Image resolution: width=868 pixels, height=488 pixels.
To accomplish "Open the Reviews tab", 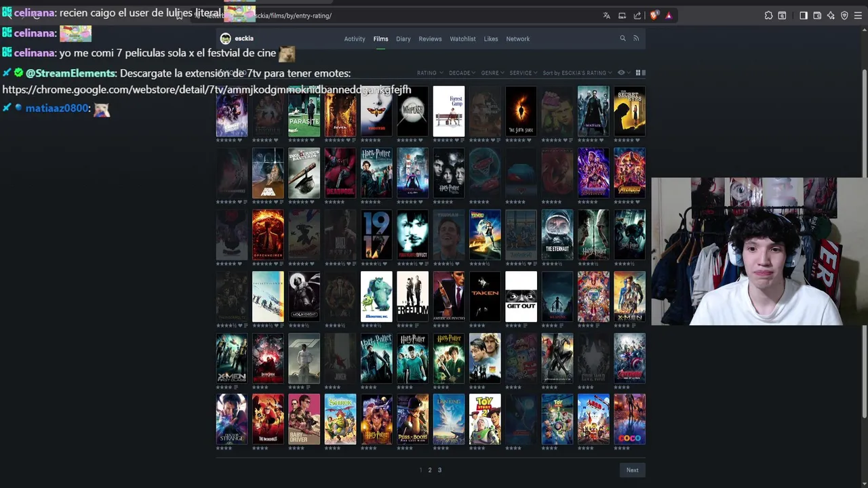I will pyautogui.click(x=430, y=39).
